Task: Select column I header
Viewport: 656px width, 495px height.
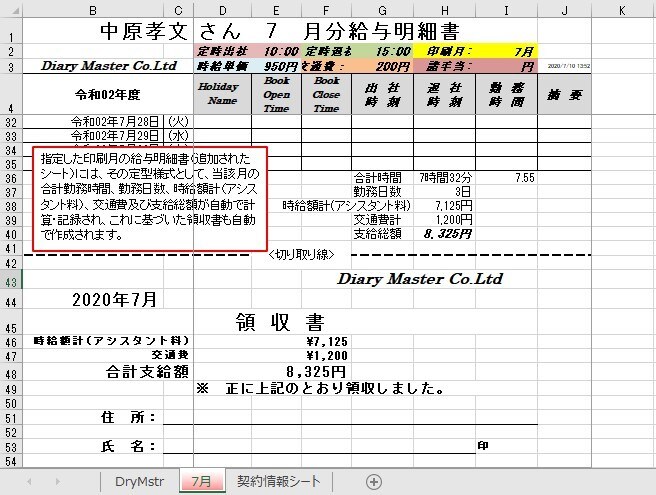Action: pos(506,10)
